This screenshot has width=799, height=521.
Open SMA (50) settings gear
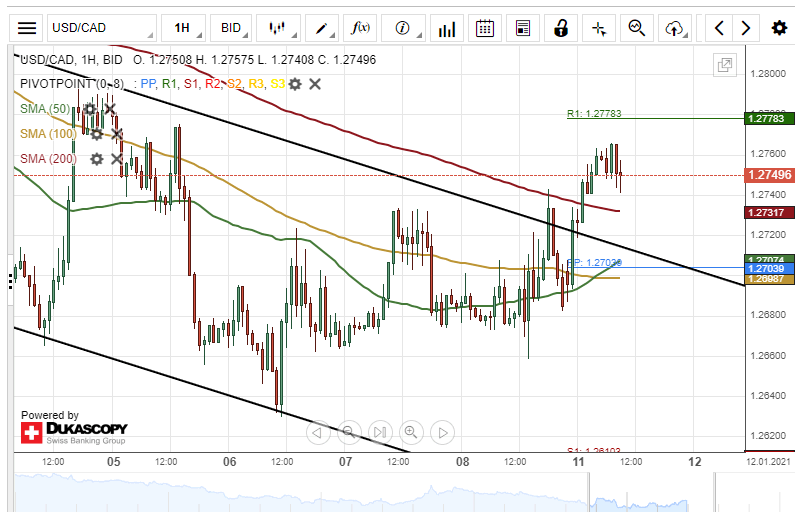pos(89,109)
